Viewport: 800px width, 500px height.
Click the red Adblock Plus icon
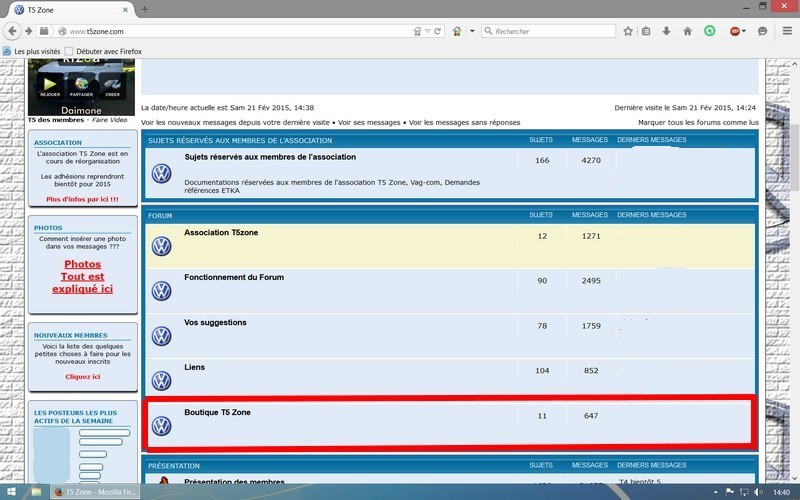tap(735, 31)
